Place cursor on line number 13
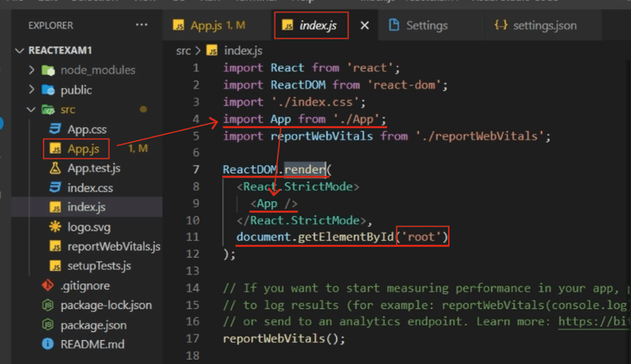631x364 pixels. pos(193,270)
